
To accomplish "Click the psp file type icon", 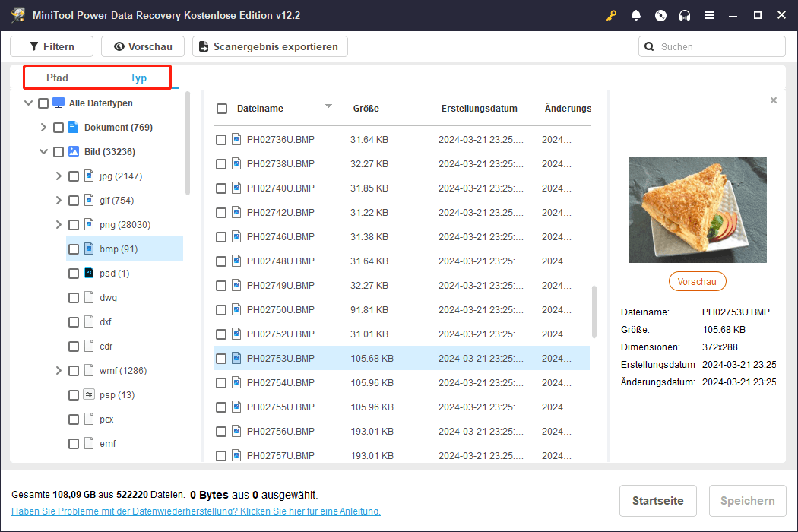I will click(89, 394).
